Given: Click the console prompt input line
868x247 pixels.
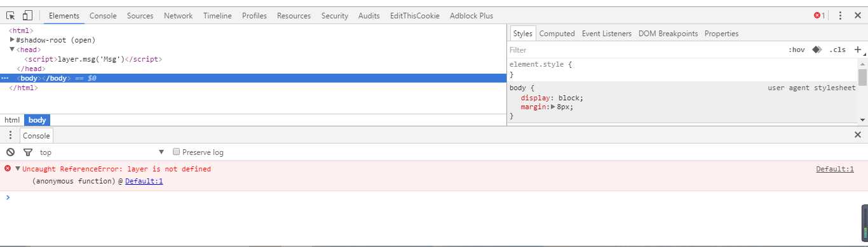Looking at the screenshot, I should pyautogui.click(x=434, y=197).
